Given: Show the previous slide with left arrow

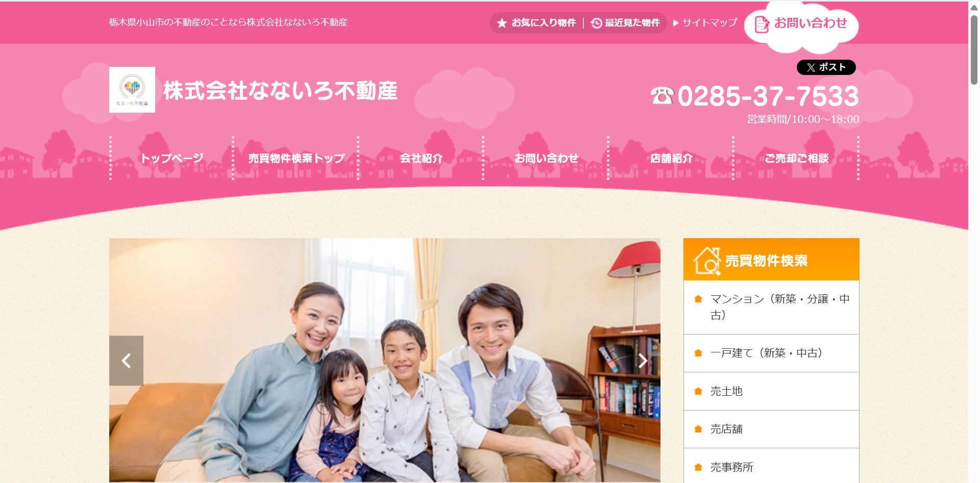Looking at the screenshot, I should 126,361.
